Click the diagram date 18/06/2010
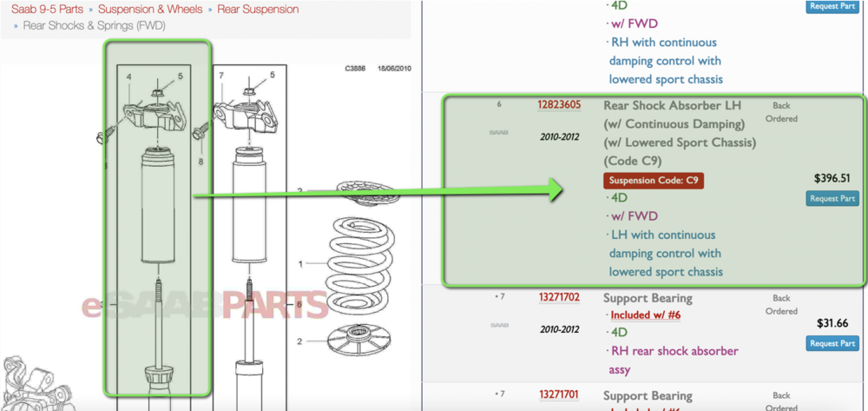Screen dimensions: 868x411 (x=394, y=69)
